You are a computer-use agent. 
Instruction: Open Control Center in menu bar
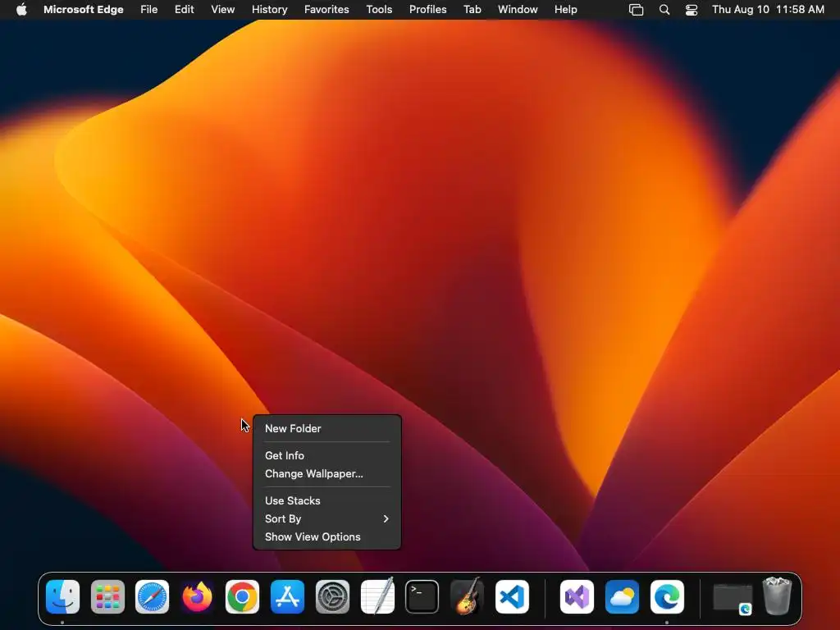tap(692, 10)
